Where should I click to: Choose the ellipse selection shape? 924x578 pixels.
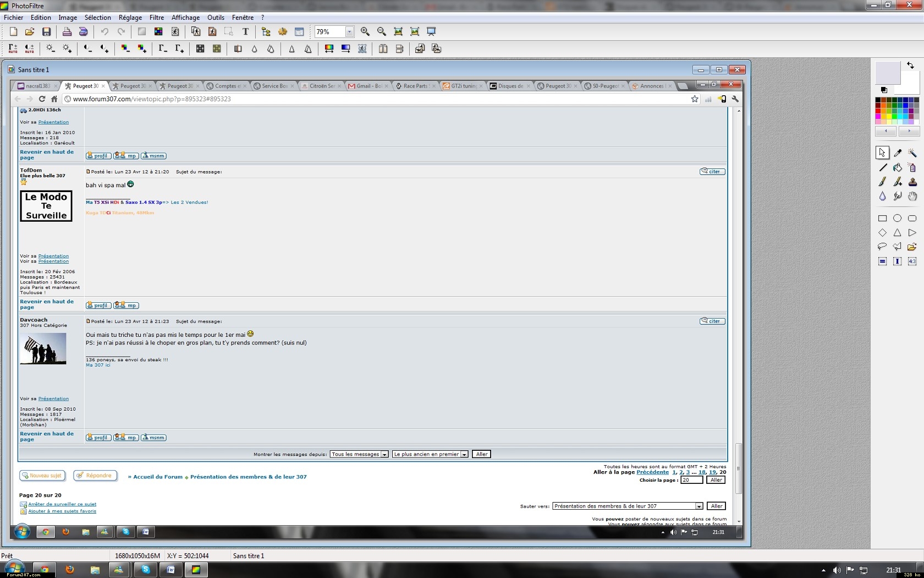[x=898, y=218]
